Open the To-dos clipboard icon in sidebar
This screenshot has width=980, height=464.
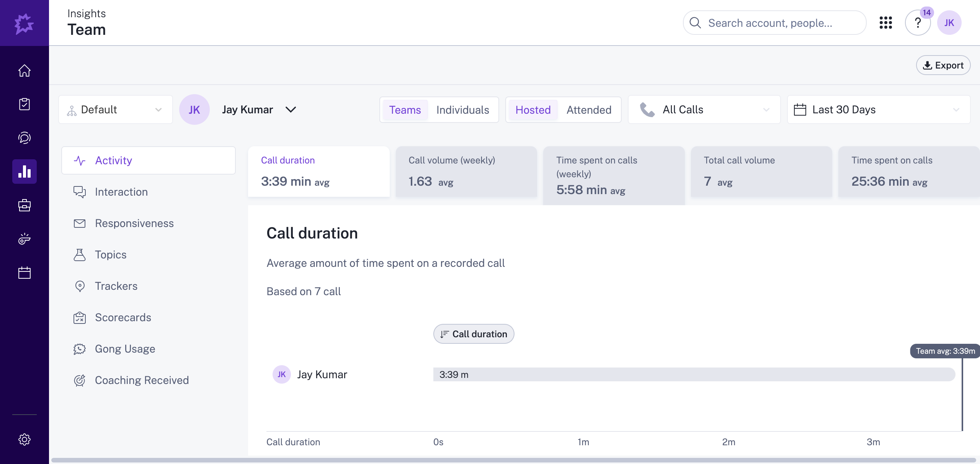24,104
